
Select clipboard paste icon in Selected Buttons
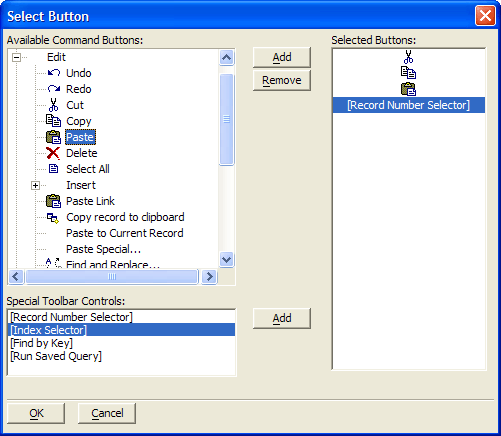pos(408,89)
